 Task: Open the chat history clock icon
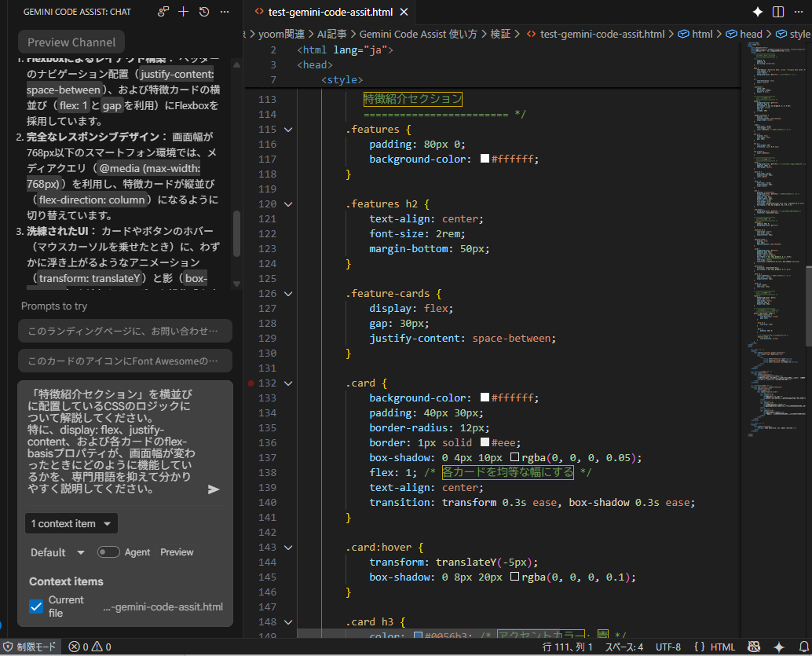pos(204,12)
